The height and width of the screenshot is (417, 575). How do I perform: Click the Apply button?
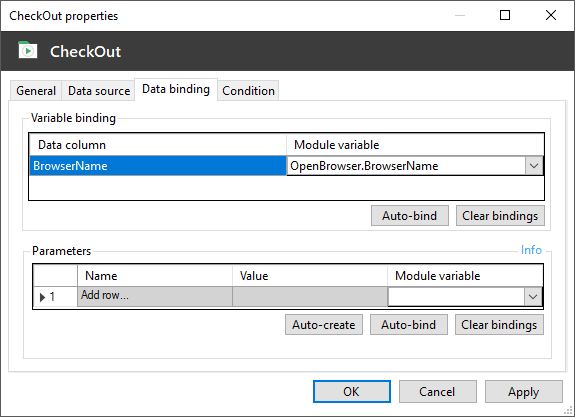point(524,392)
